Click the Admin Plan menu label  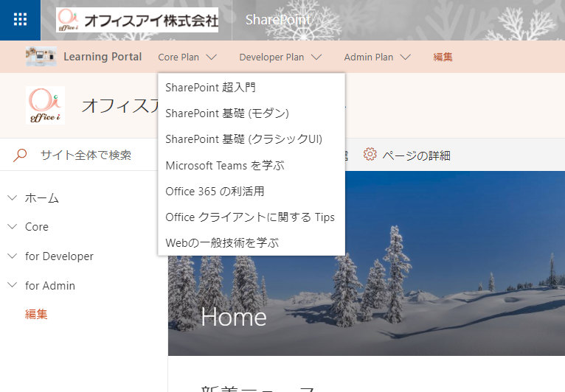[x=369, y=57]
